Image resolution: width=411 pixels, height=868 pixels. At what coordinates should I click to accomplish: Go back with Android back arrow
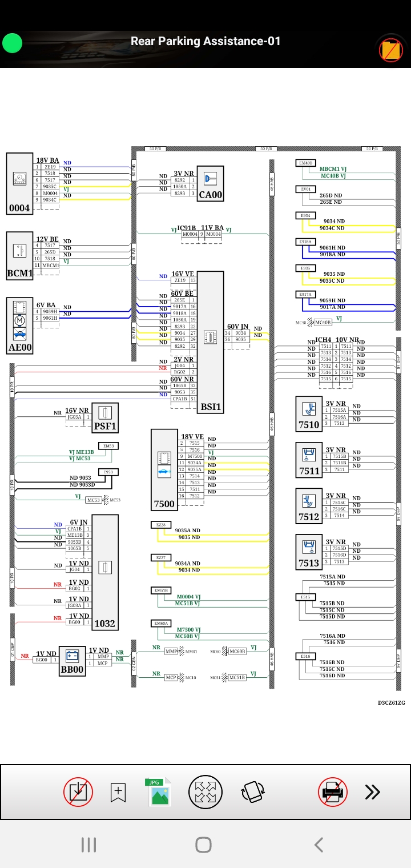[319, 845]
